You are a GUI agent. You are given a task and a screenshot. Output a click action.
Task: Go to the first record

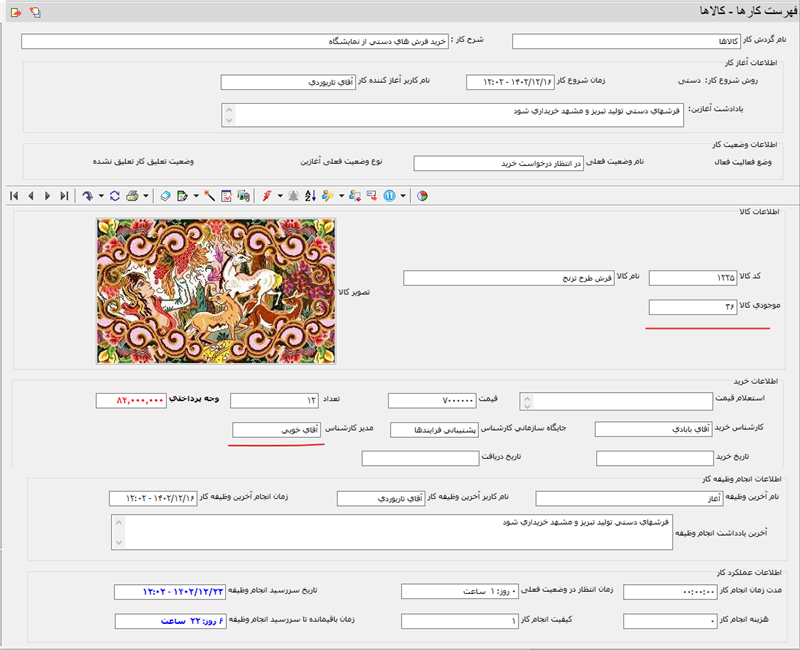(x=14, y=196)
